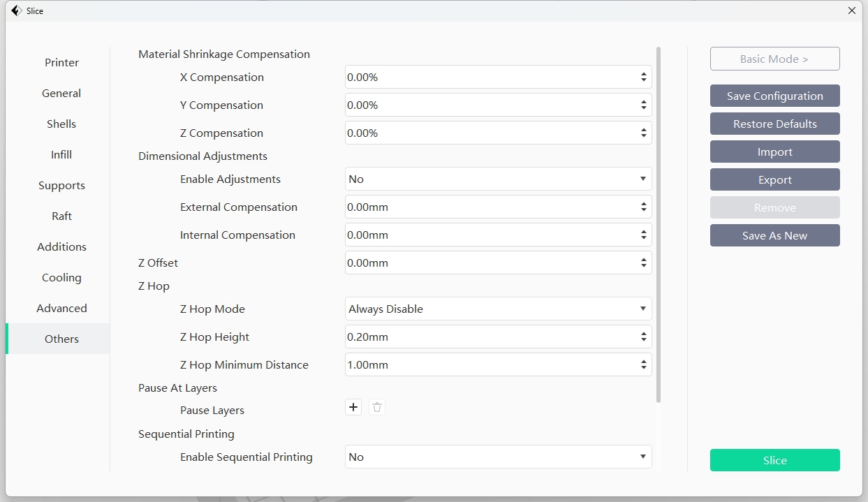Open the Enable Sequential Printing dropdown

point(498,457)
